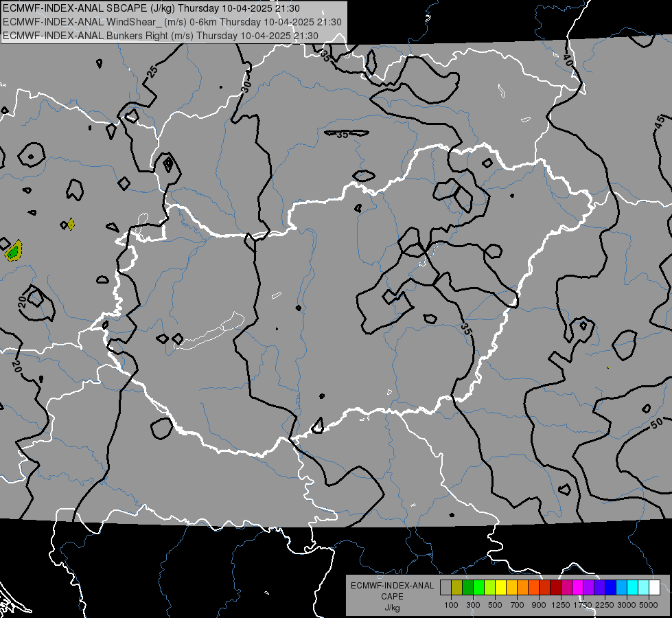Select the amber legend swatch

(511, 588)
